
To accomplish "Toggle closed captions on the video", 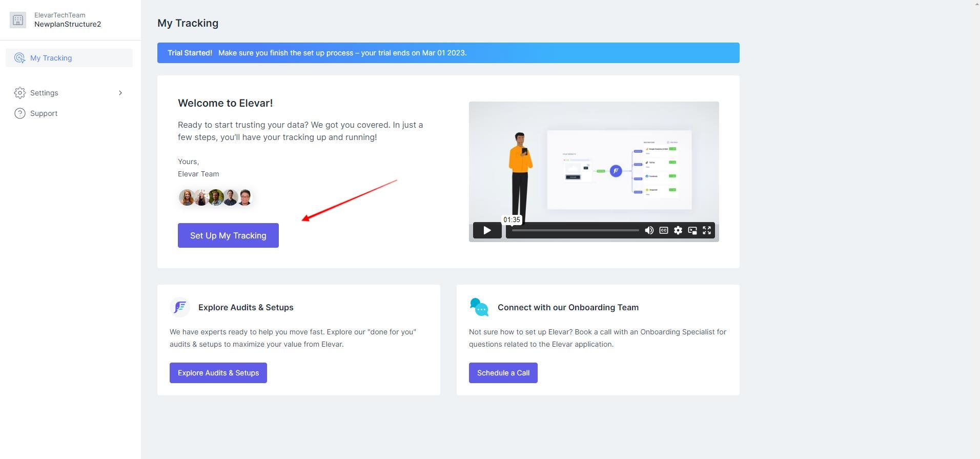I will pos(663,230).
